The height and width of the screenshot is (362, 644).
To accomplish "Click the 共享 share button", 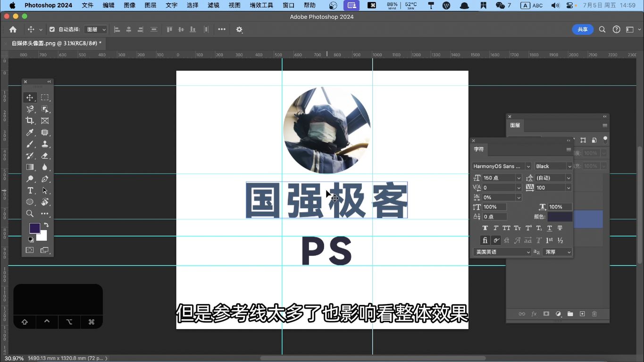I will pyautogui.click(x=583, y=29).
